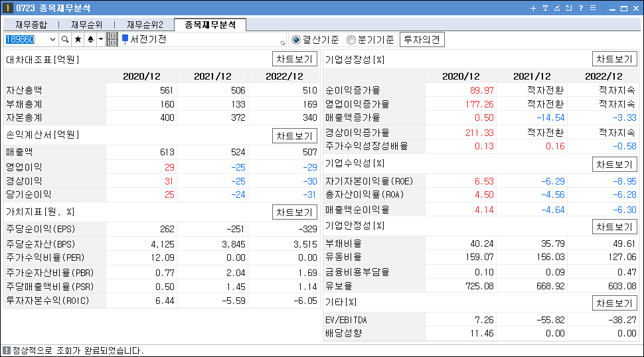644x357 pixels.
Task: Click the 영업이익증가율 value 177.26
Action: [479, 104]
